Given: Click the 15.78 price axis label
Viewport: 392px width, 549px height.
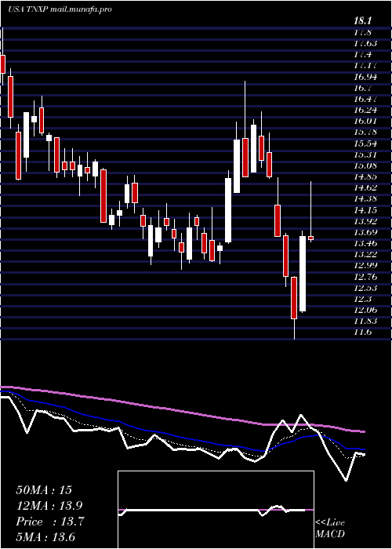Looking at the screenshot, I should [365, 133].
